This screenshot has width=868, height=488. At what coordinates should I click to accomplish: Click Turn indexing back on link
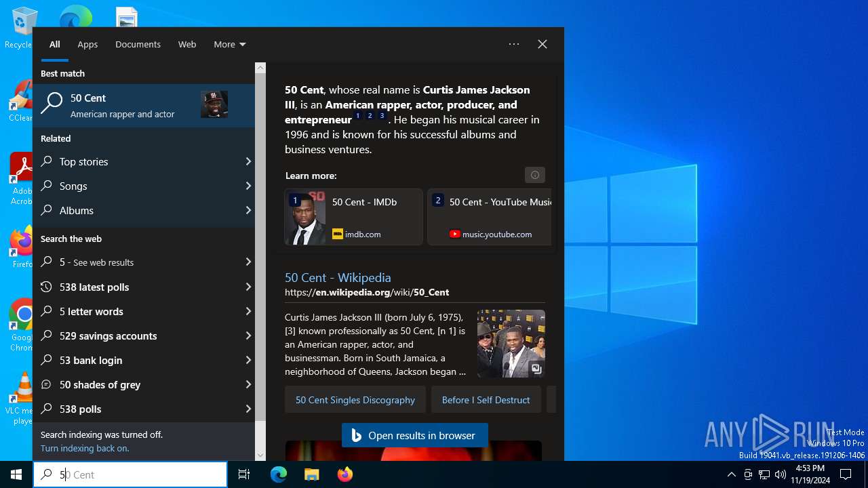85,448
